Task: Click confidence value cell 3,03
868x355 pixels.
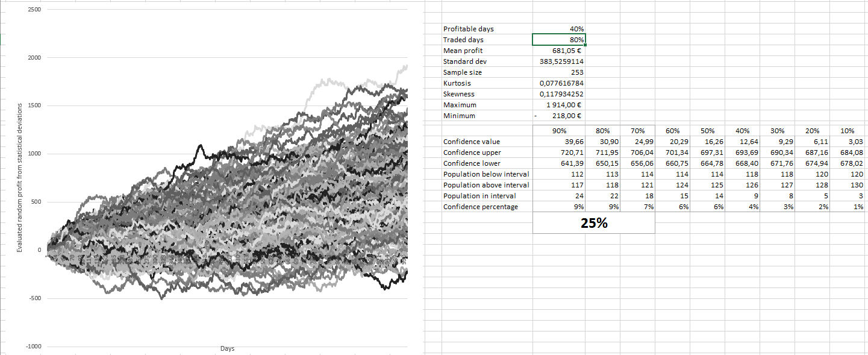Action: [x=848, y=142]
